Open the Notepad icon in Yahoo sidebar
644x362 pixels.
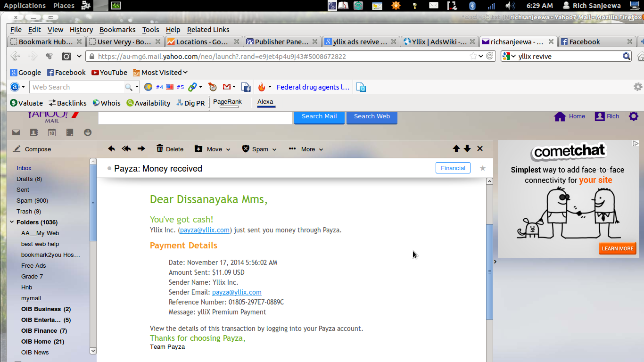point(70,133)
